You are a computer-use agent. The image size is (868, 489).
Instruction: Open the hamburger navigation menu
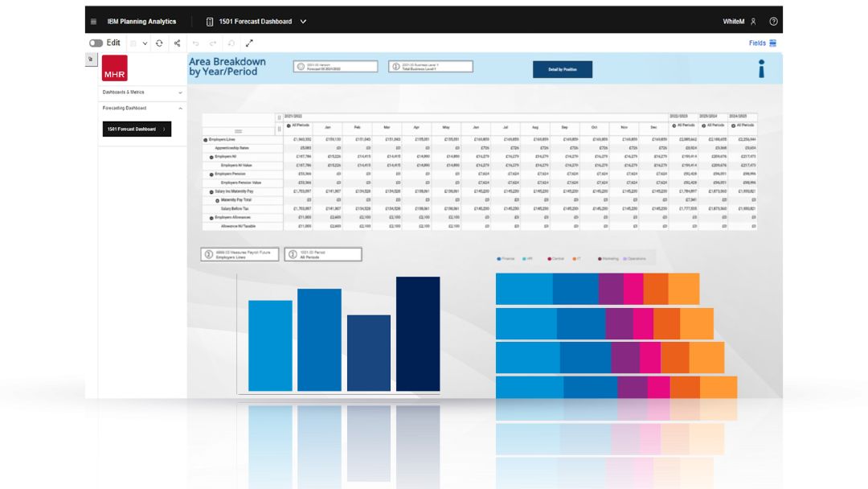pos(93,22)
